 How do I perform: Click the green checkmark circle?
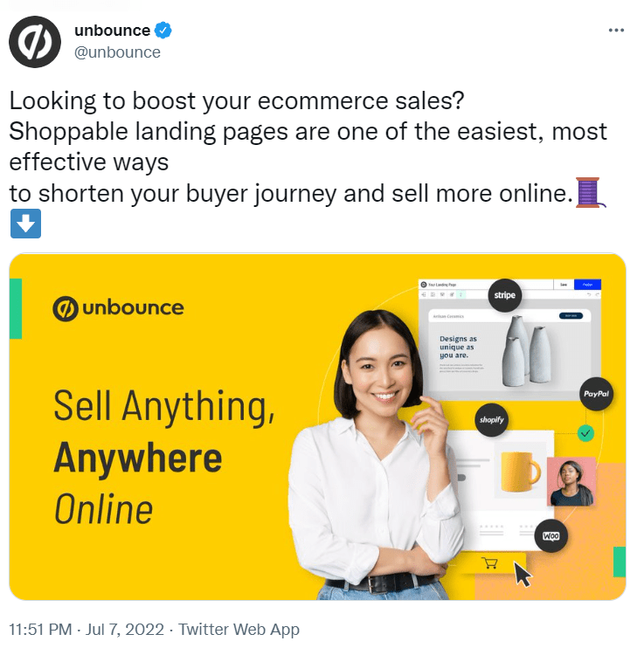point(585,433)
